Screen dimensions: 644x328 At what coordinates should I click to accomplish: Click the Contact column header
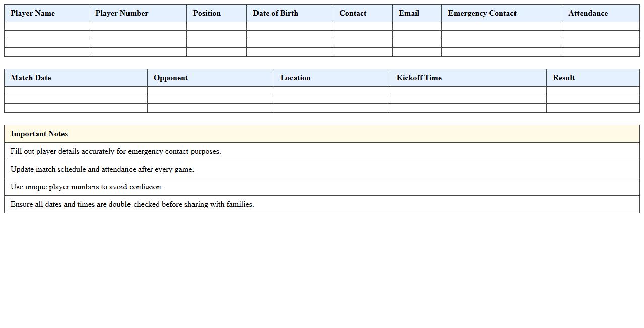tap(353, 13)
